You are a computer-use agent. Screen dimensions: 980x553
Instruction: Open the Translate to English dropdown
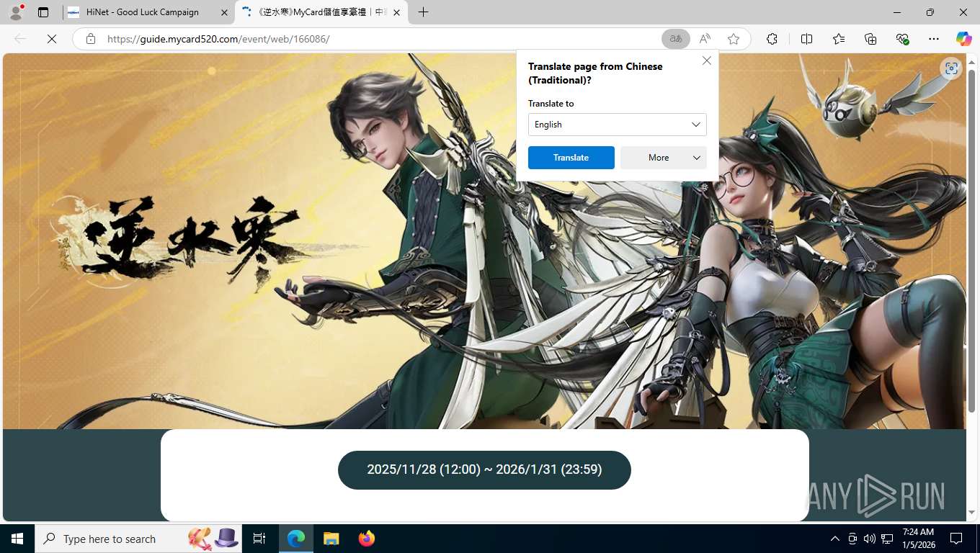618,125
